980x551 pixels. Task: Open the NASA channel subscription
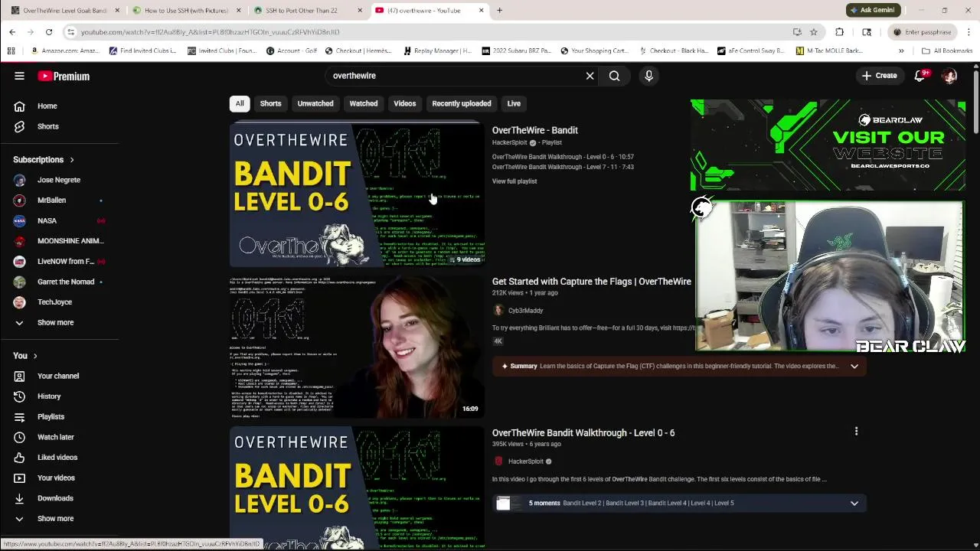pyautogui.click(x=59, y=220)
